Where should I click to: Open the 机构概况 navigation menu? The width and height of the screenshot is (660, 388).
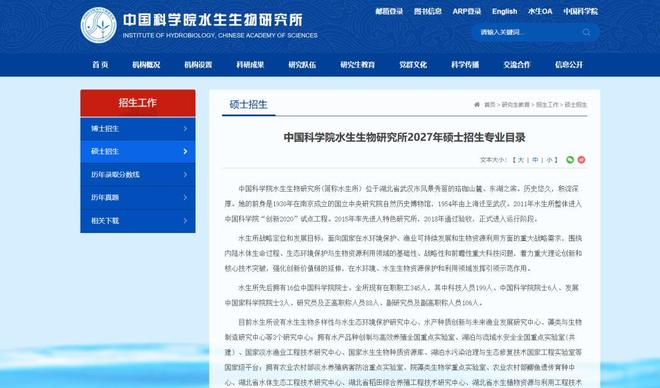(146, 64)
